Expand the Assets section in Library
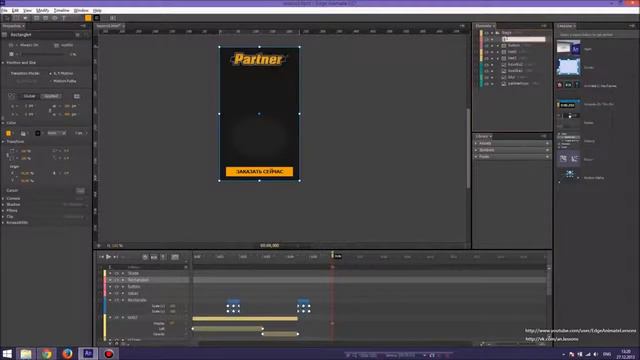 476,143
